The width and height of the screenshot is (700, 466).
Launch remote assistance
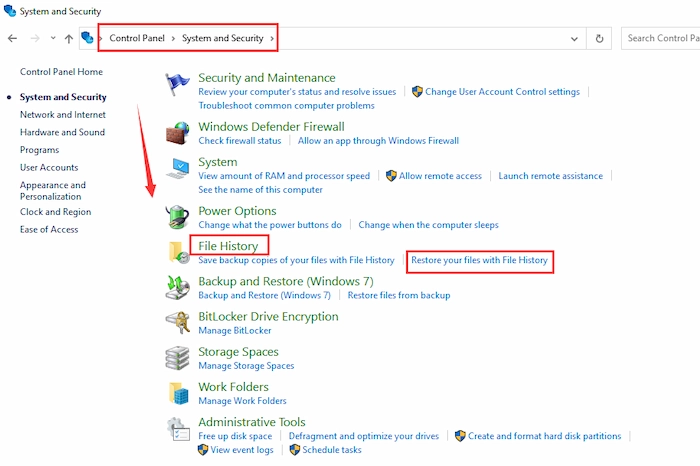(550, 176)
